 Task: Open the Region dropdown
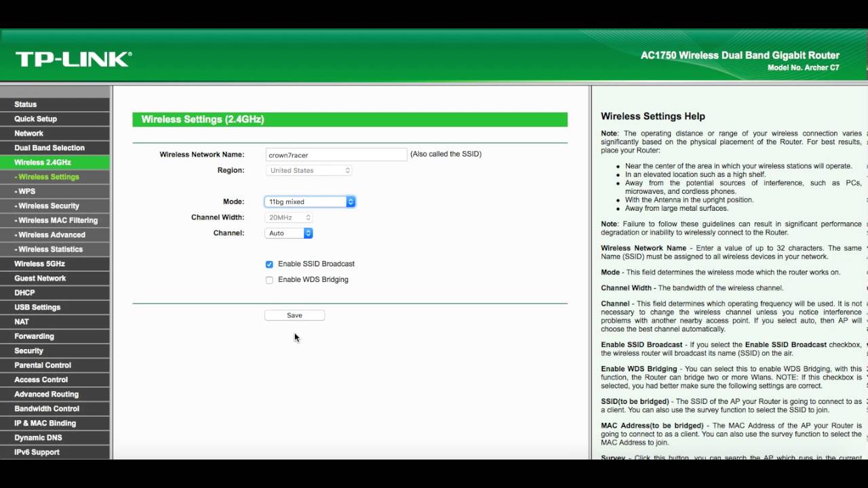point(309,170)
